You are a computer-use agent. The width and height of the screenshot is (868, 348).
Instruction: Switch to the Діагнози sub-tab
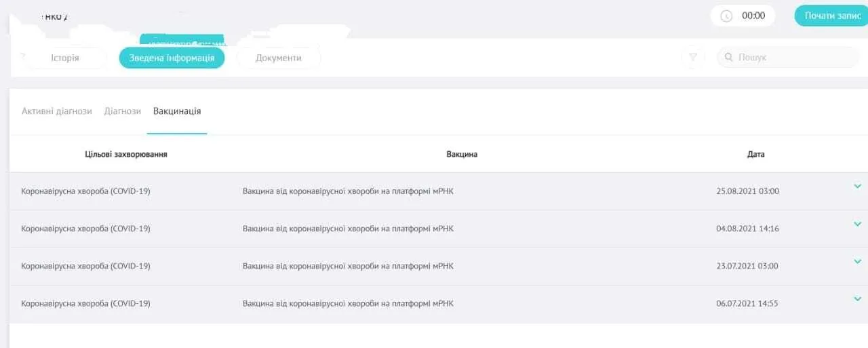(x=123, y=111)
